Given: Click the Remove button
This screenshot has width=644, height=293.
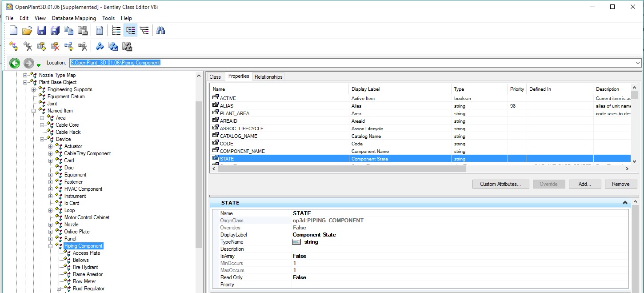Looking at the screenshot, I should point(620,184).
